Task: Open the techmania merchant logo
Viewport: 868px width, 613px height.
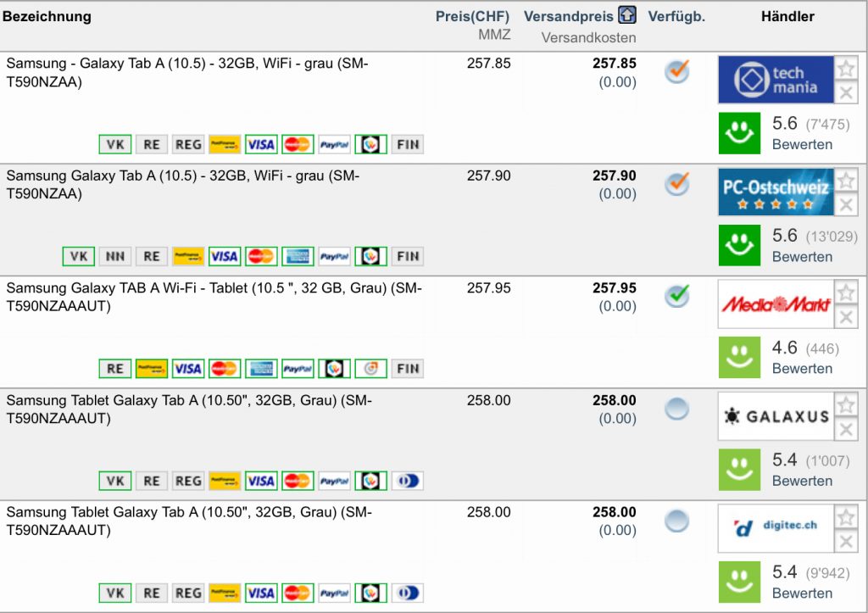Action: tap(776, 80)
